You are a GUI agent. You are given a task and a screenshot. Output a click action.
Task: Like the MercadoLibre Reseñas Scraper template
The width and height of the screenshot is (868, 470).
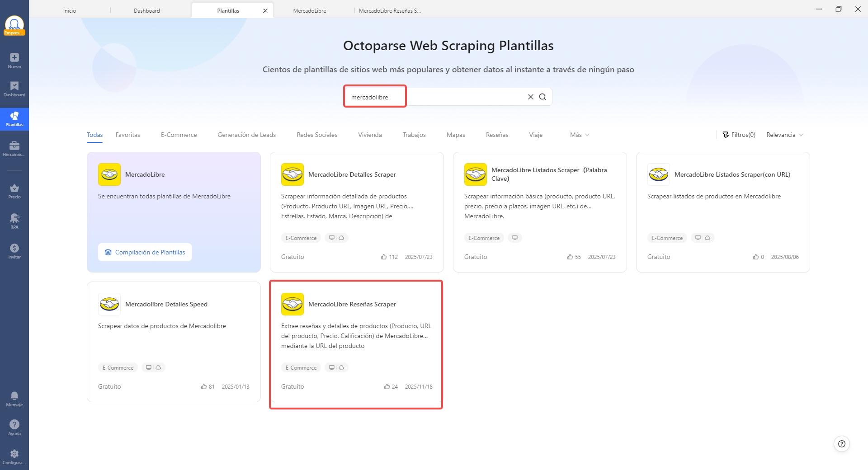(x=387, y=386)
